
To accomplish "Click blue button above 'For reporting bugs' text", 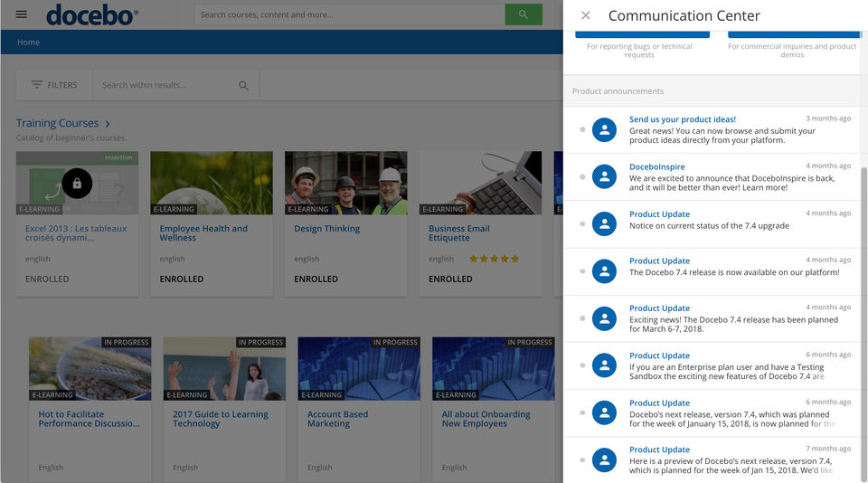I will [x=642, y=34].
